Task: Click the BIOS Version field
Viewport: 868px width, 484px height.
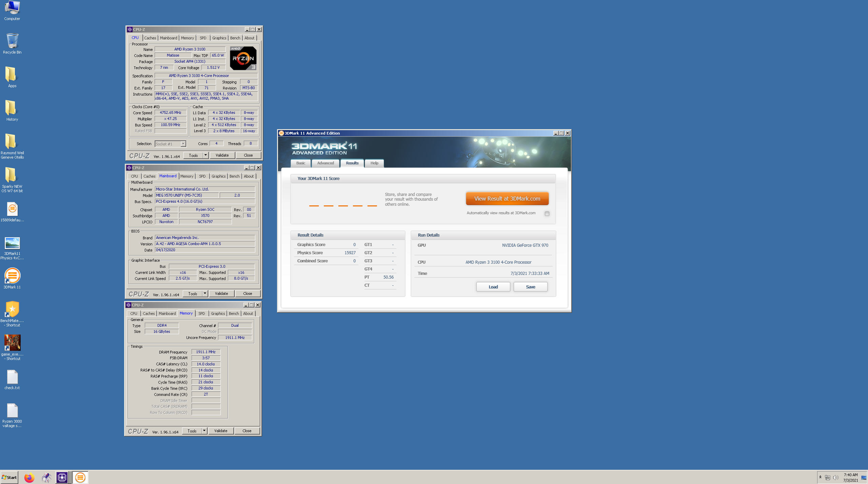Action: pyautogui.click(x=205, y=244)
